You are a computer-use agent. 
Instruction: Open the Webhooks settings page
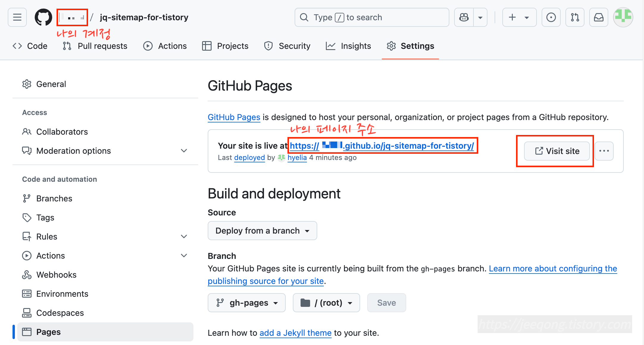pos(56,275)
